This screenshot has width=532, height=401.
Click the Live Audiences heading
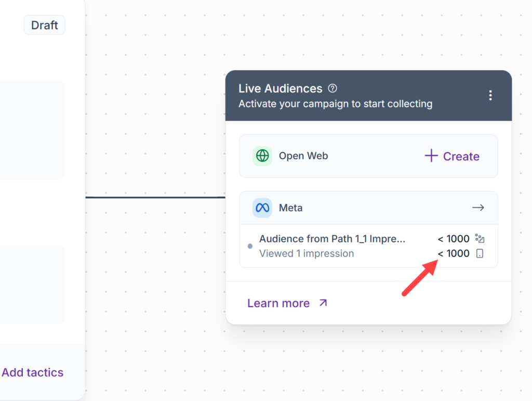(280, 88)
